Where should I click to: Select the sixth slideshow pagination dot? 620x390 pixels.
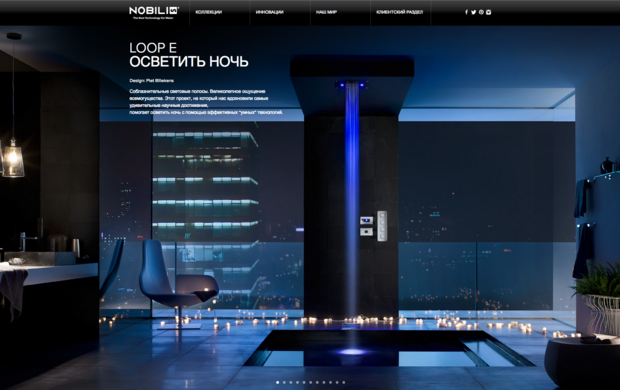[x=311, y=382]
